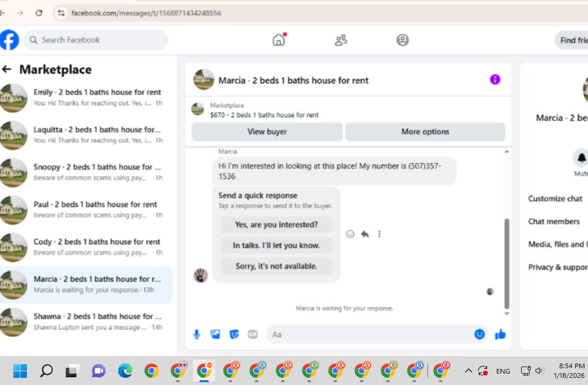Viewport: 588px width, 385px height.
Task: Open Cody's conversation in list
Action: (x=86, y=248)
